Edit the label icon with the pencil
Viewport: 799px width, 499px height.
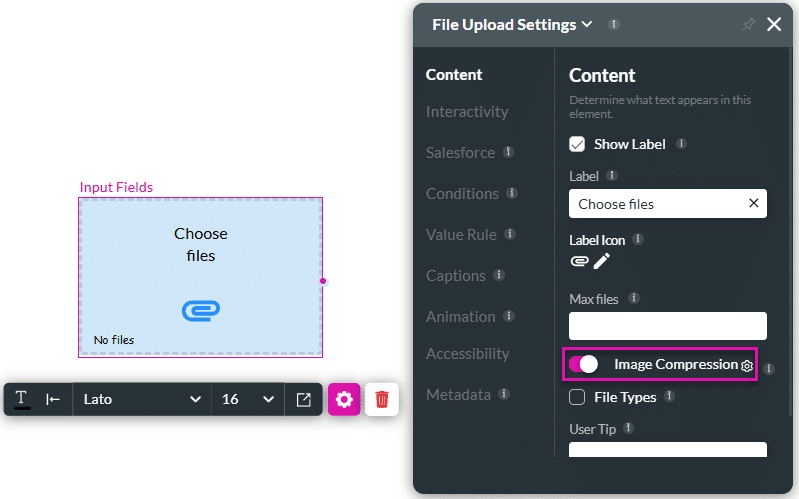[601, 261]
